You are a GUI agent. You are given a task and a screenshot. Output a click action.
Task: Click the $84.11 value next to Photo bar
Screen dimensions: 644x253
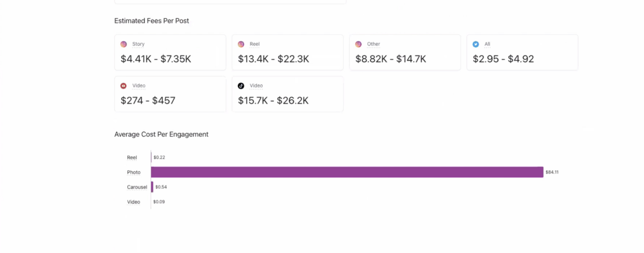tap(552, 172)
